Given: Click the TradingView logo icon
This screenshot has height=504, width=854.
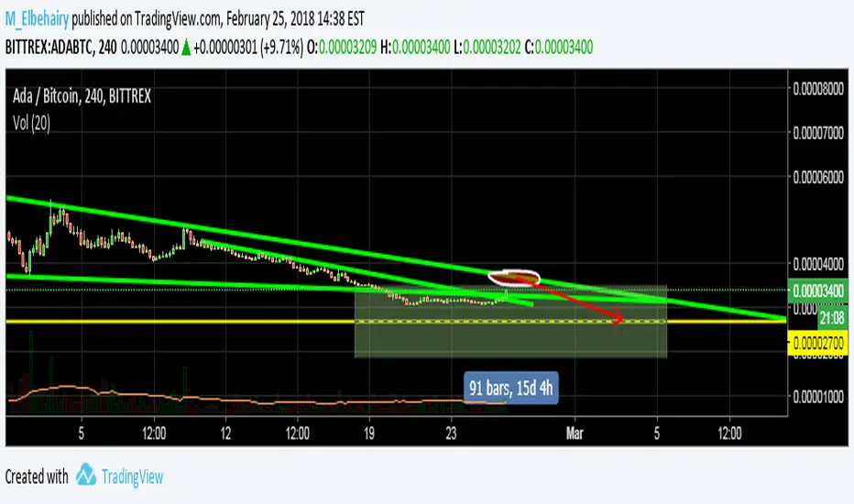Looking at the screenshot, I should pyautogui.click(x=86, y=475).
